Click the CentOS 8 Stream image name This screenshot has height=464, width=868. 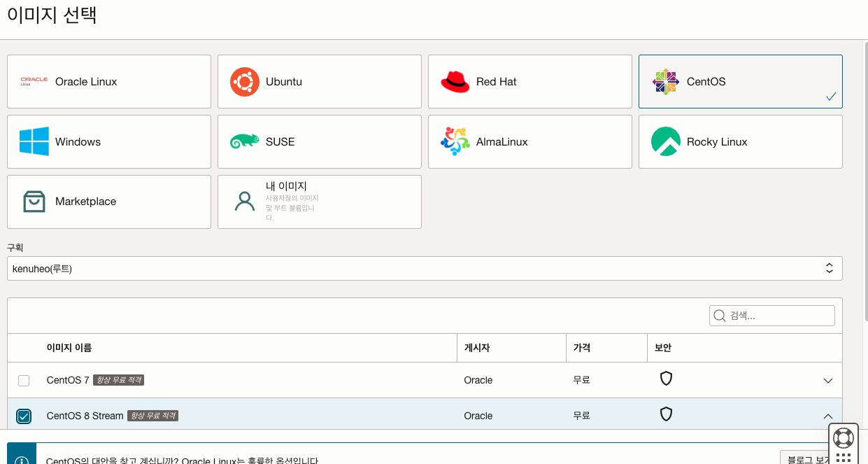pyautogui.click(x=85, y=416)
